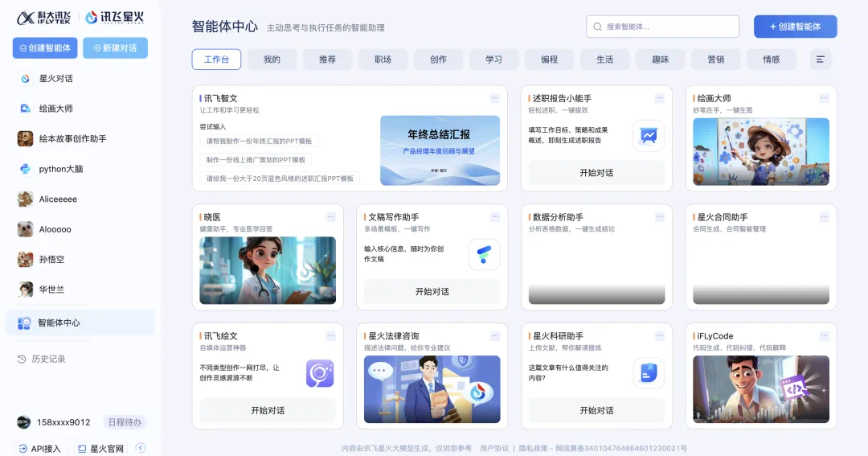Open the more options on 讯飞智文 card

[x=495, y=98]
